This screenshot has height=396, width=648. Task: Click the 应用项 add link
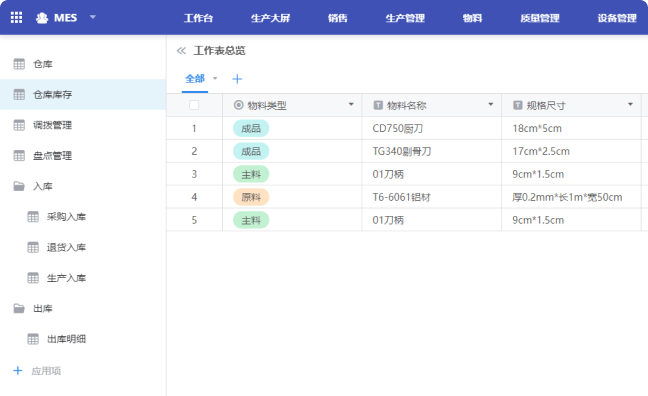pyautogui.click(x=46, y=371)
